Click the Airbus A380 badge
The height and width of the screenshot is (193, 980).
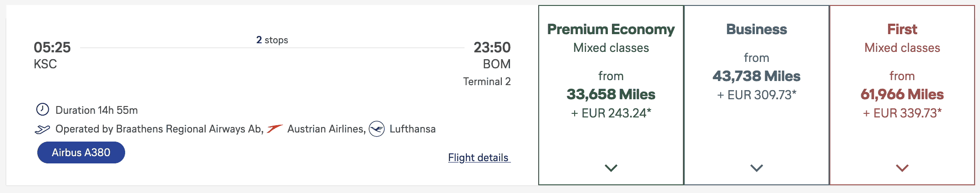pos(81,152)
